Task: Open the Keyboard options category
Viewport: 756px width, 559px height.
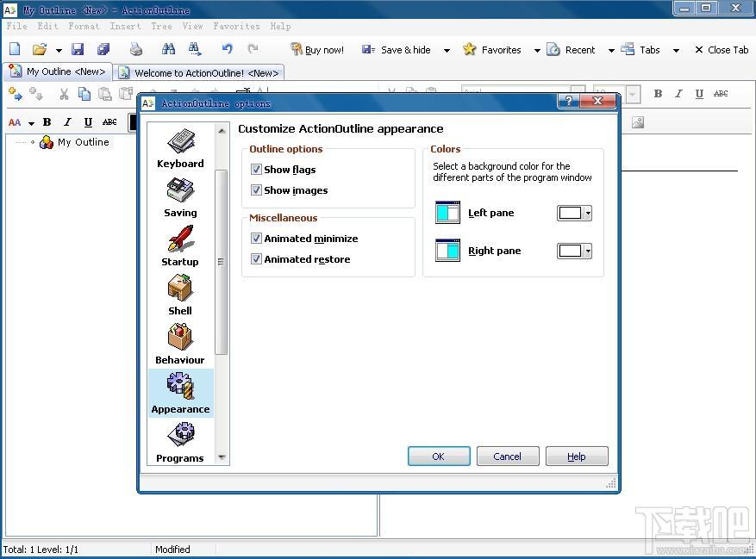Action: coord(180,148)
